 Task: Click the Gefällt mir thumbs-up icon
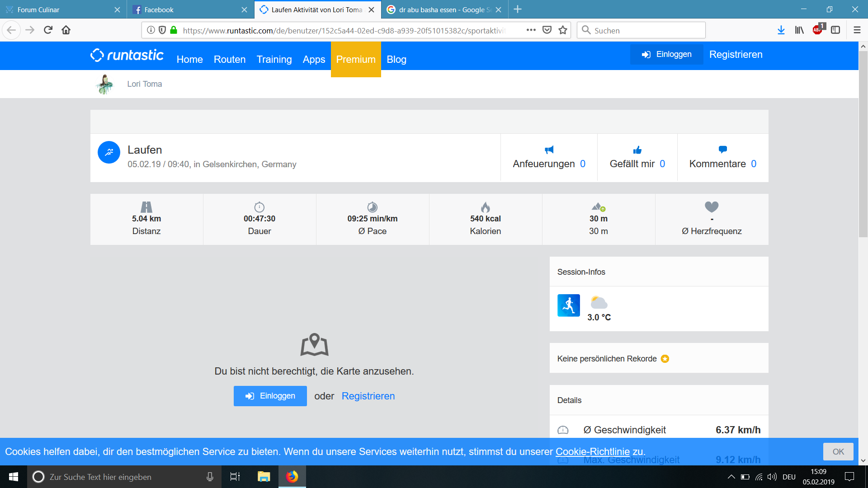click(637, 150)
